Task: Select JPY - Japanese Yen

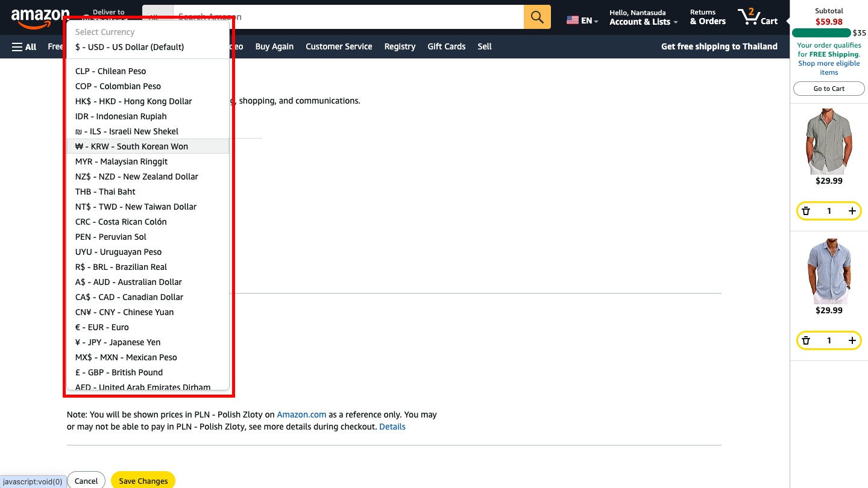Action: click(x=148, y=342)
